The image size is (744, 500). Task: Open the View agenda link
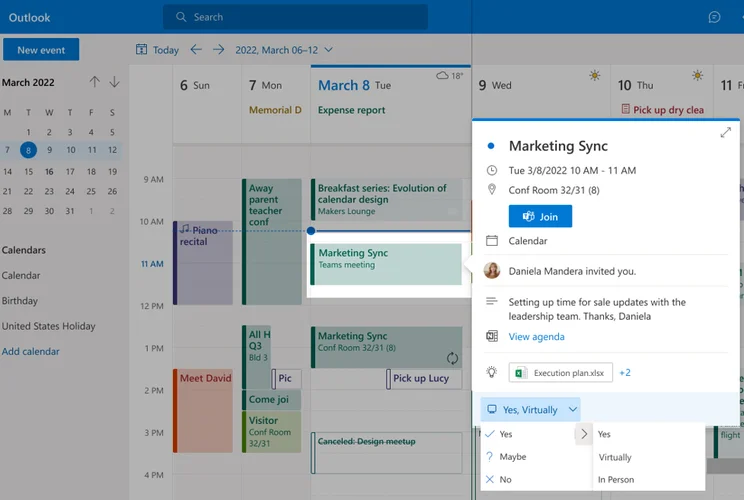tap(536, 336)
